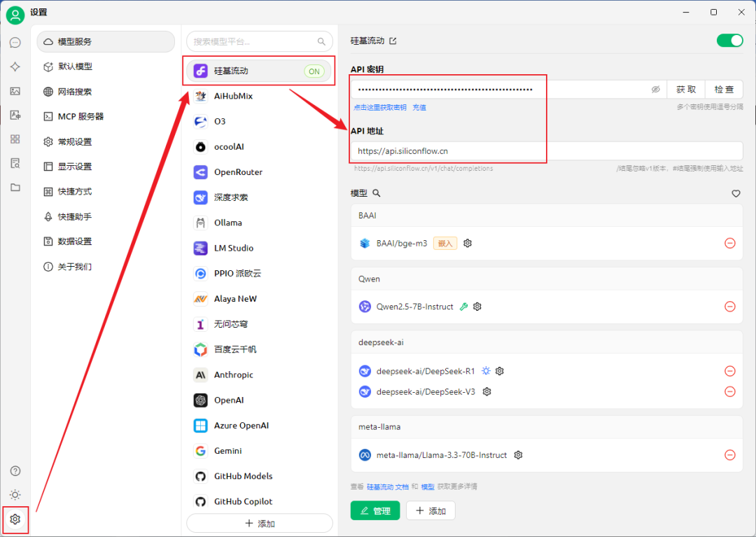Select Azure OpenAI provider
This screenshot has height=537, width=756.
click(x=260, y=426)
